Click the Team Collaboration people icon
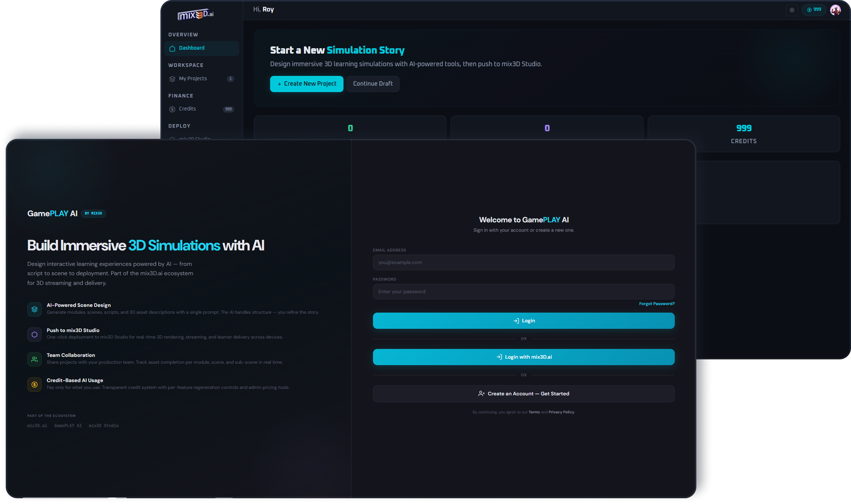 pyautogui.click(x=35, y=359)
